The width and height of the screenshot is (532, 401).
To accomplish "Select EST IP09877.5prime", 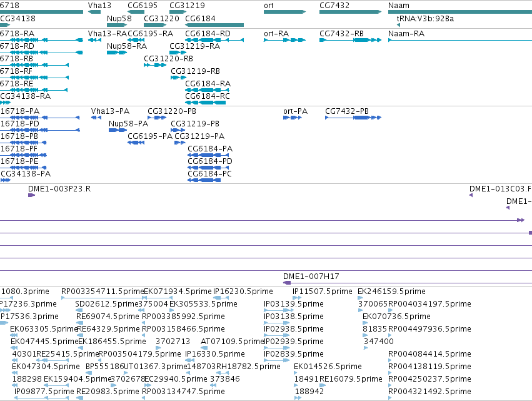I will [x=42, y=398].
